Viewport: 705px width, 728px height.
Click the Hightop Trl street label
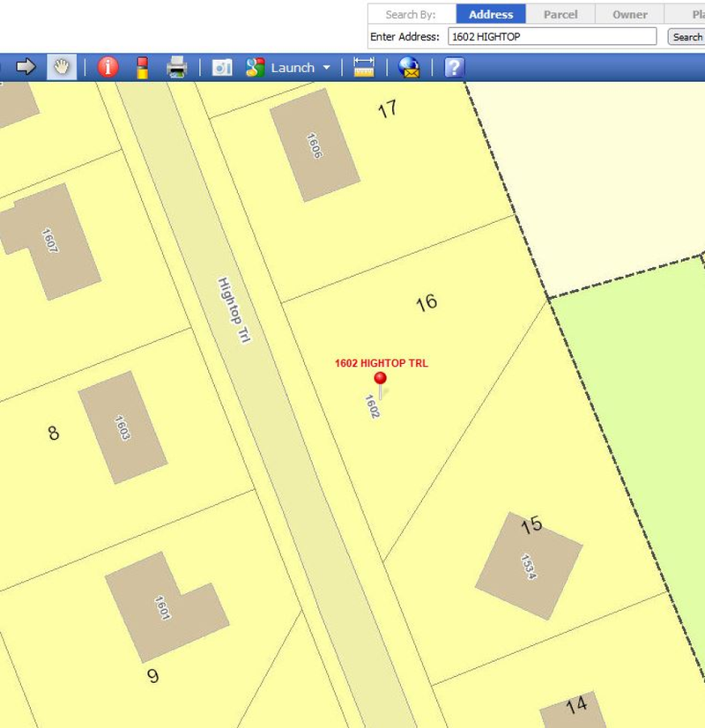234,309
